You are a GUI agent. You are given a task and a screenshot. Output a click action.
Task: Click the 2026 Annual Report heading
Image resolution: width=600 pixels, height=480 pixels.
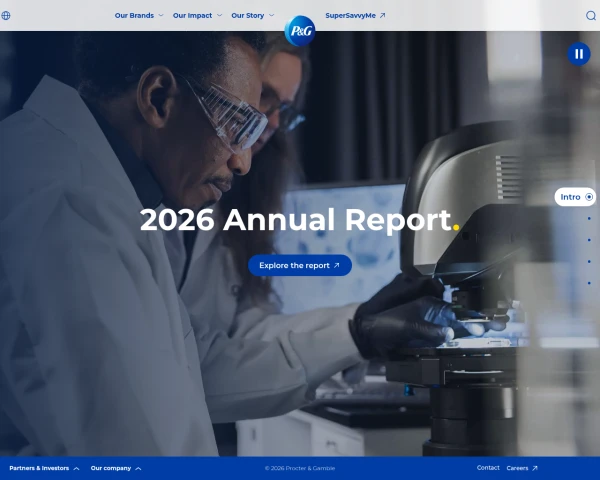[x=300, y=220]
